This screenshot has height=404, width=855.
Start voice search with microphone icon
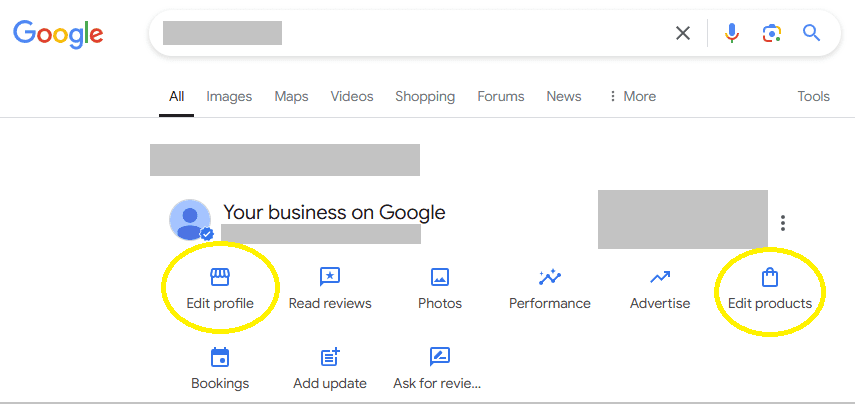(x=732, y=34)
